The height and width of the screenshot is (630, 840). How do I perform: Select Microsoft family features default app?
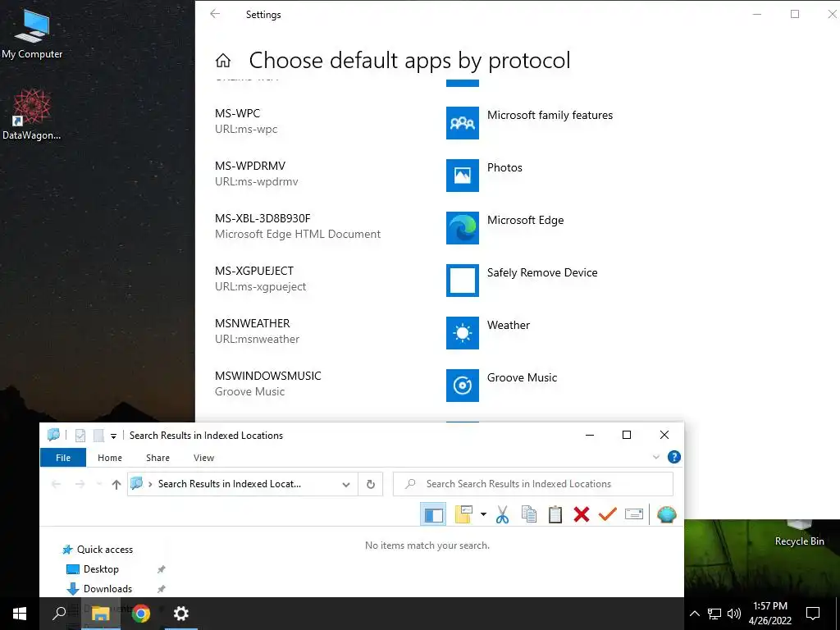[x=550, y=115]
